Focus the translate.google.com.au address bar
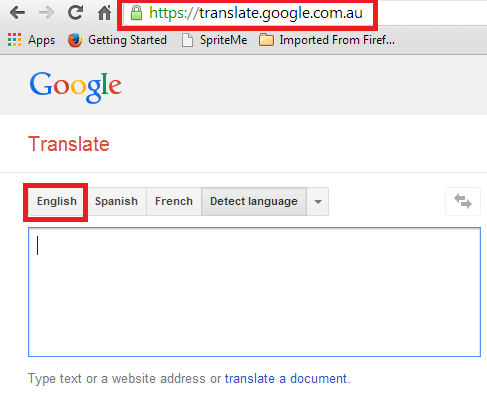Viewport: 487px width, 411px height. tap(255, 13)
